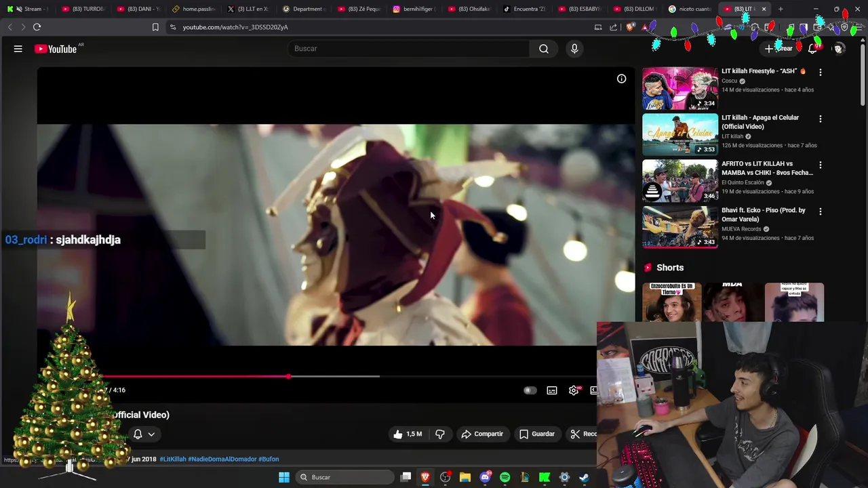Click the #Bufon hashtag link

[269, 459]
